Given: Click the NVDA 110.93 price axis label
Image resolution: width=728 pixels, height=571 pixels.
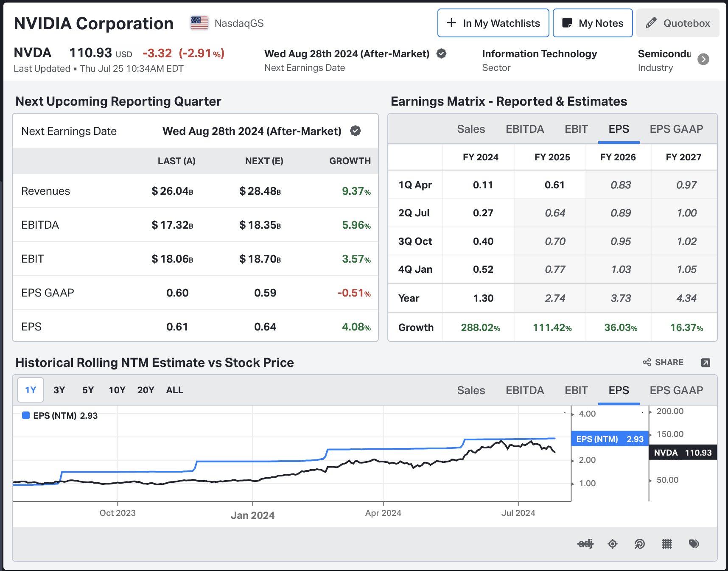Looking at the screenshot, I should 683,453.
